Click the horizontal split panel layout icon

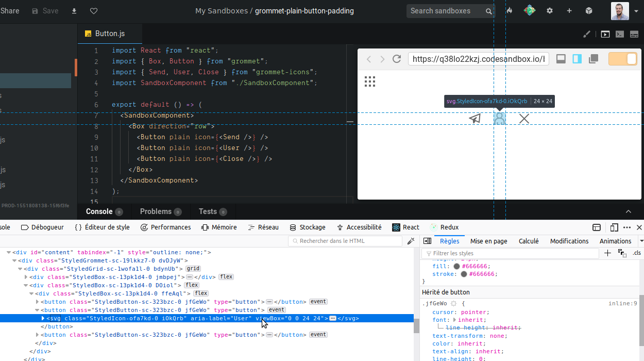point(635,34)
